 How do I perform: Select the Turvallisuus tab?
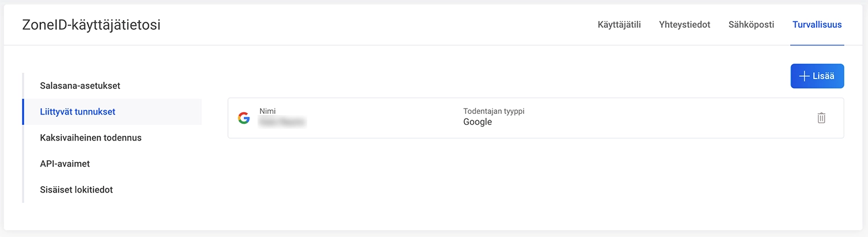point(817,25)
